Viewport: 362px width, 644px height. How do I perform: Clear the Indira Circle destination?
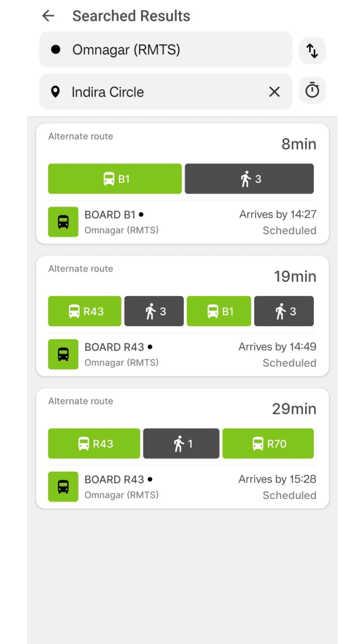(x=274, y=92)
